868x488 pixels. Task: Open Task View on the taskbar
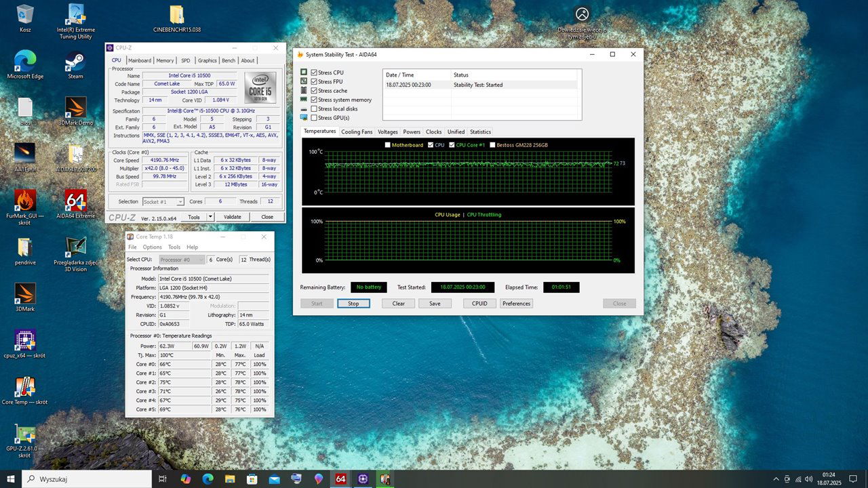[162, 479]
